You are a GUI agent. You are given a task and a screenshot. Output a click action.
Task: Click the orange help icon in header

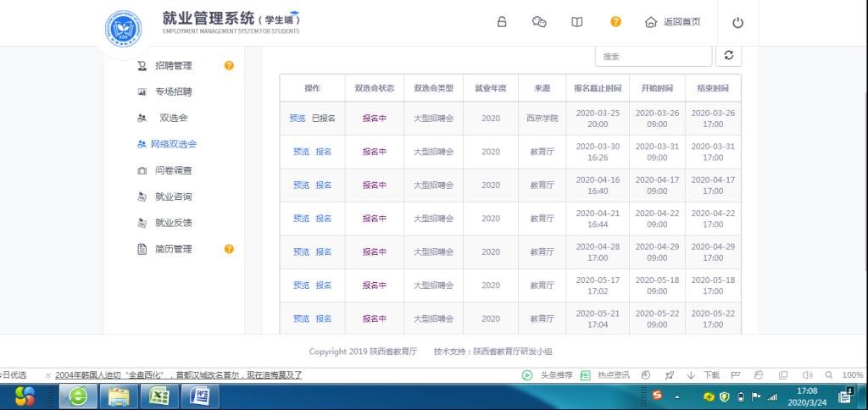pyautogui.click(x=616, y=22)
